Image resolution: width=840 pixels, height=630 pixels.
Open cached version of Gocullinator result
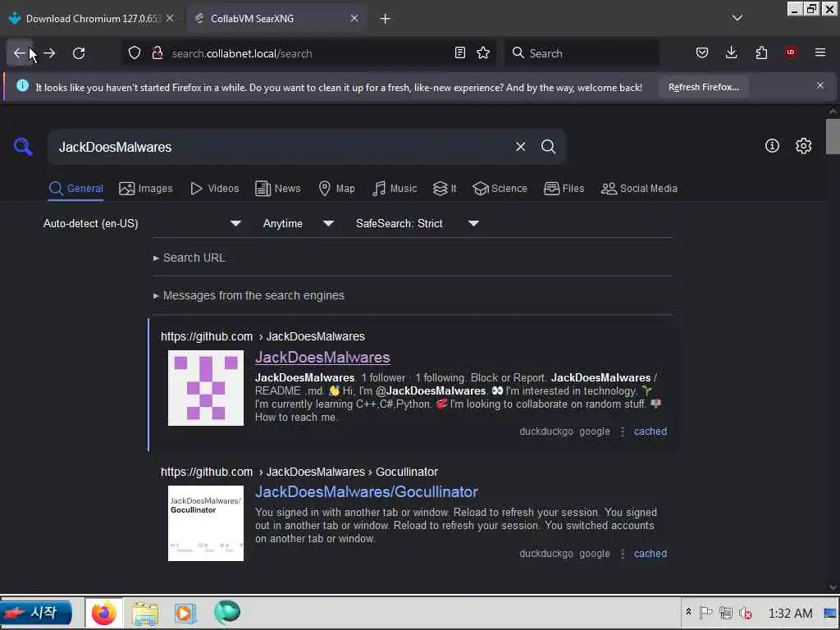(x=651, y=554)
